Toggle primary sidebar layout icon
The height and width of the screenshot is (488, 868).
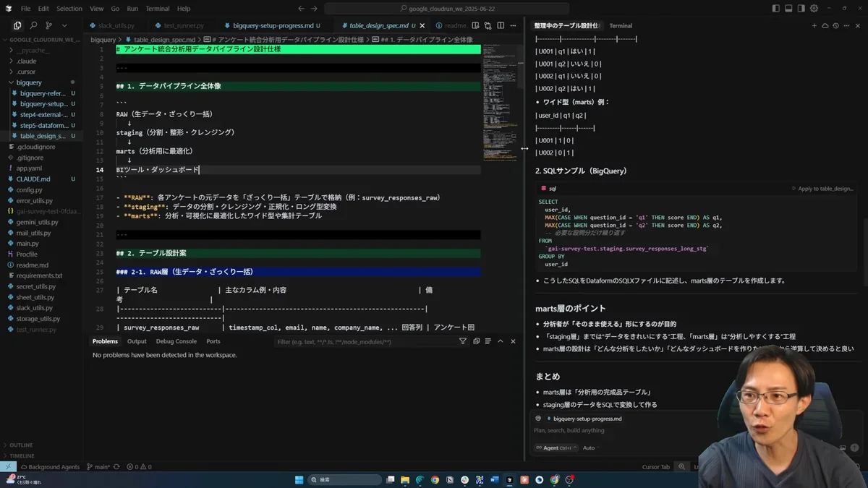pos(776,9)
